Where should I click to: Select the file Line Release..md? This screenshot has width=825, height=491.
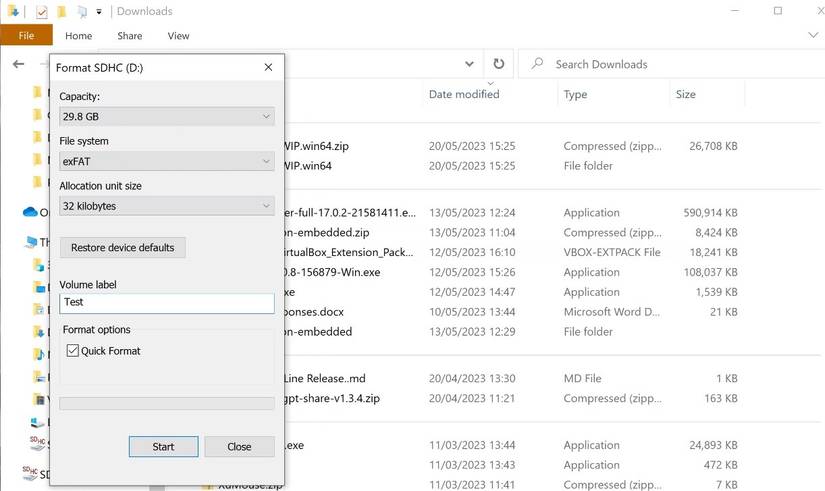tap(325, 378)
